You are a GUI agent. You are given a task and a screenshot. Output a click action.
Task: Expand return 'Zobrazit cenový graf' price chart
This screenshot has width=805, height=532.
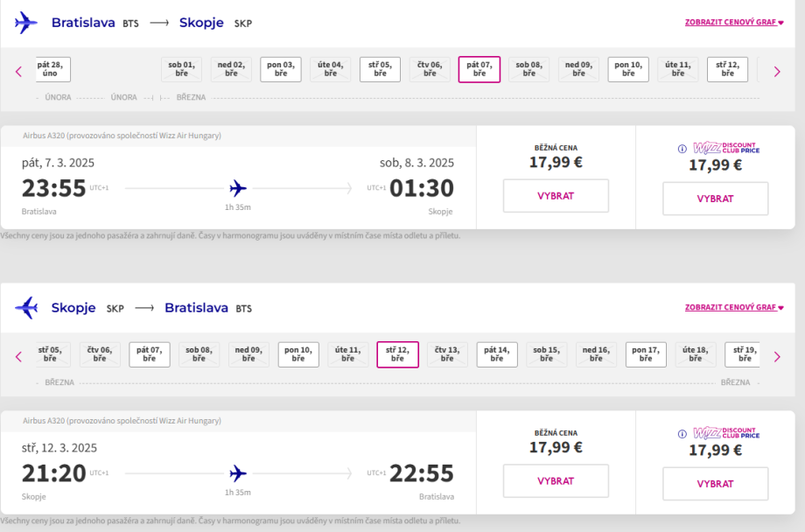[x=734, y=307]
